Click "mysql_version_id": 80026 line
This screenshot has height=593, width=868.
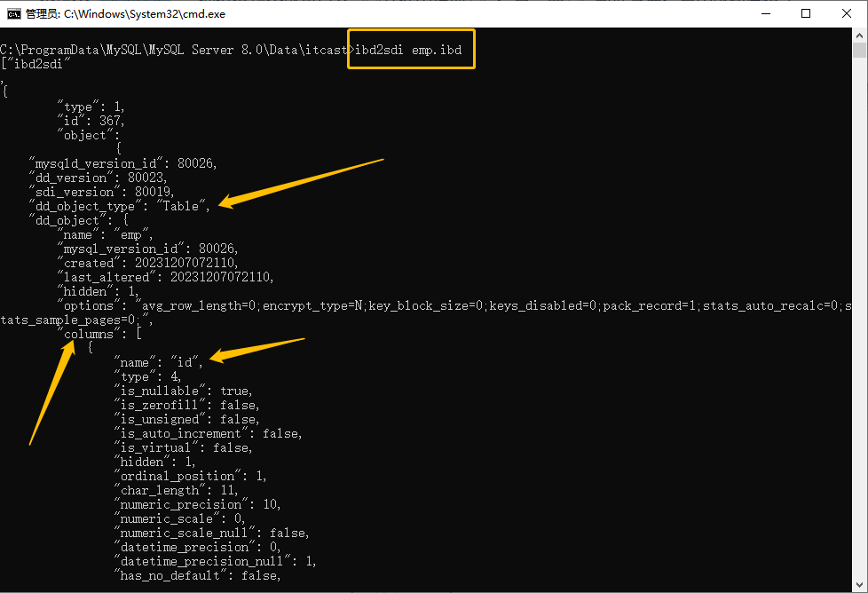pos(148,249)
